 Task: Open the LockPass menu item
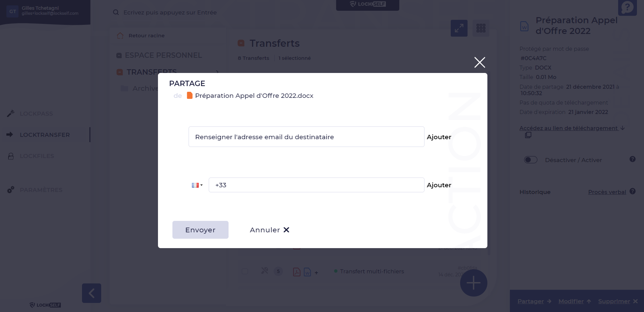[x=36, y=114]
